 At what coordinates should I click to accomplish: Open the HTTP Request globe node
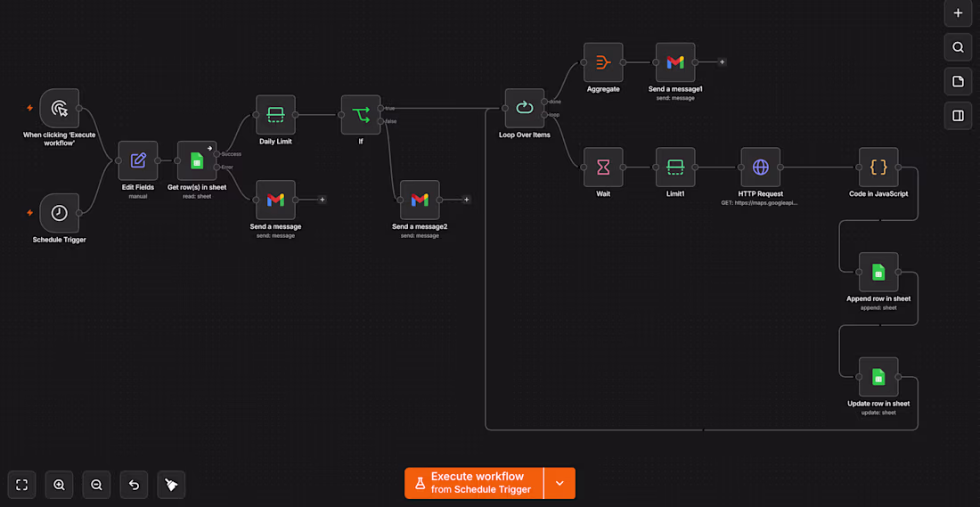[761, 167]
